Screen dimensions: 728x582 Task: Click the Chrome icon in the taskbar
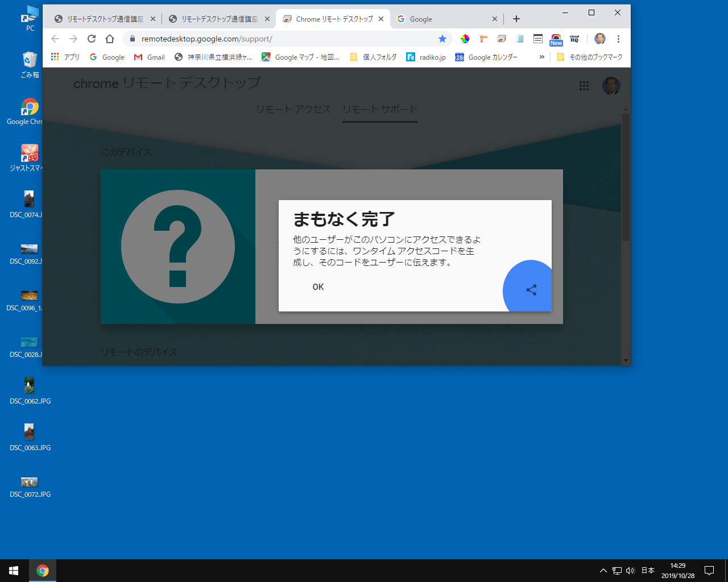point(43,571)
